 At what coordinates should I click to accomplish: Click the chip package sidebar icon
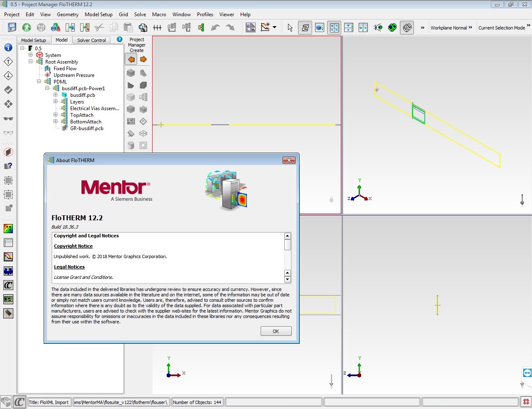(x=8, y=313)
